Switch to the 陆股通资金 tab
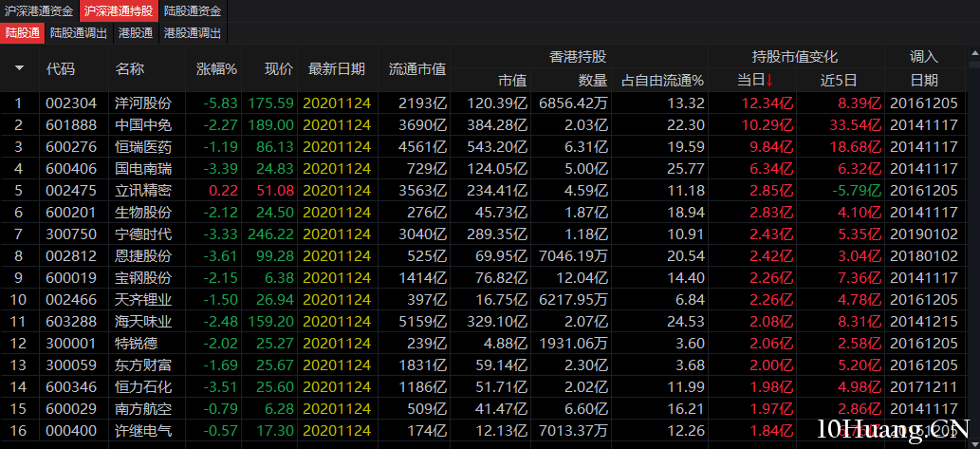 coord(193,10)
